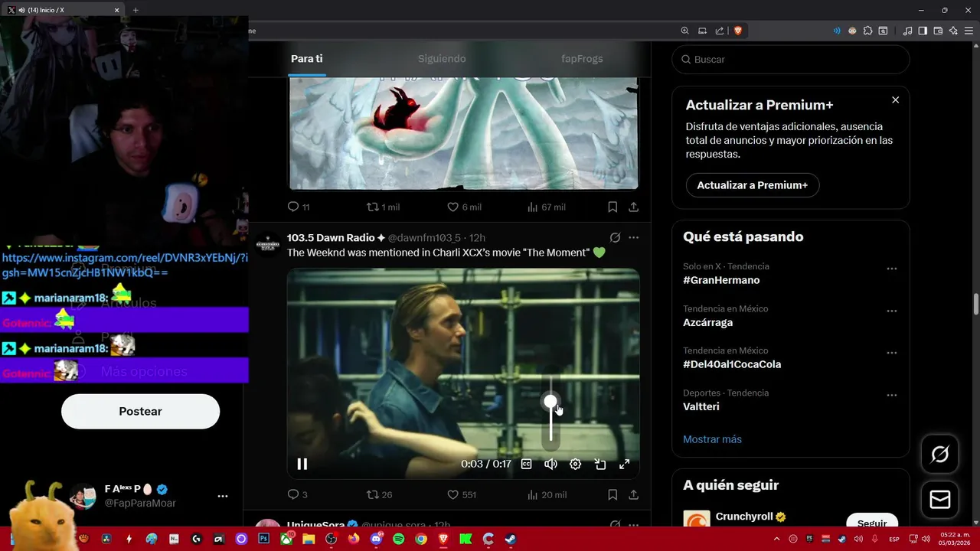Image resolution: width=980 pixels, height=551 pixels.
Task: Open more options for #GranHermano trend
Action: coord(892,269)
